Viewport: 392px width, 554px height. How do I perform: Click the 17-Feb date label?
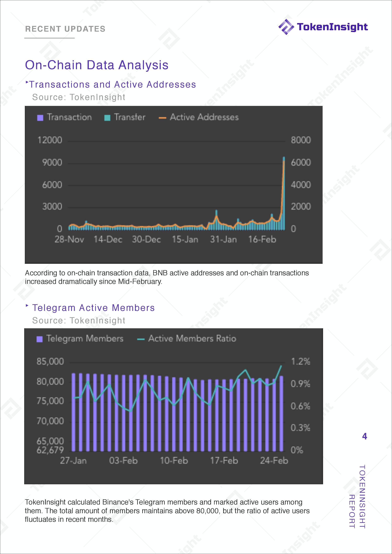point(224,461)
